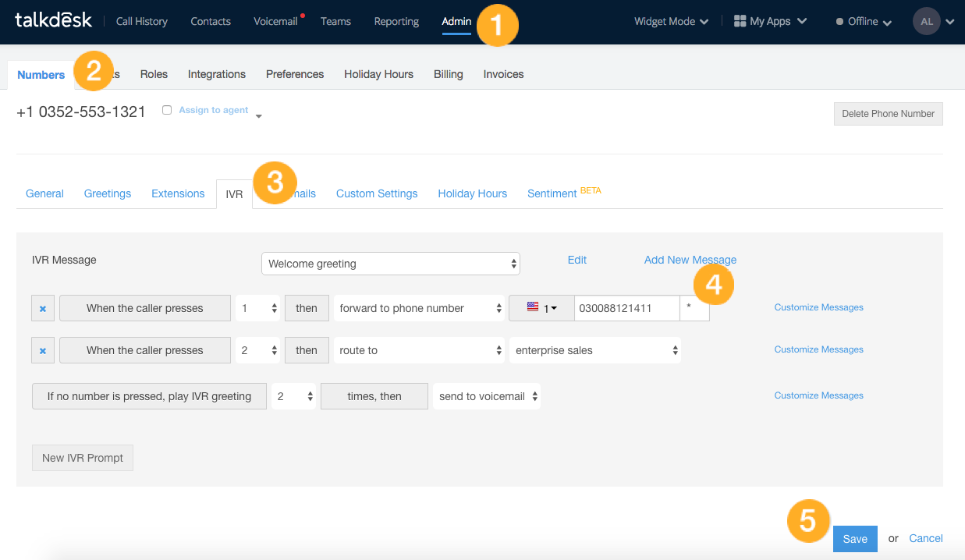Screen dimensions: 965x560
Task: Click the Voicemail notification item
Action: (275, 21)
